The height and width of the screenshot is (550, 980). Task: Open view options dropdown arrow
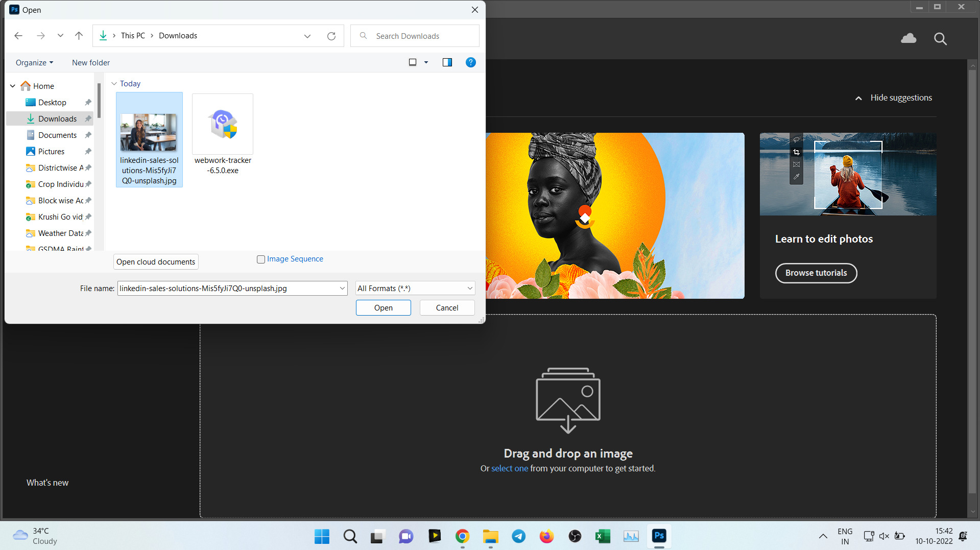426,62
